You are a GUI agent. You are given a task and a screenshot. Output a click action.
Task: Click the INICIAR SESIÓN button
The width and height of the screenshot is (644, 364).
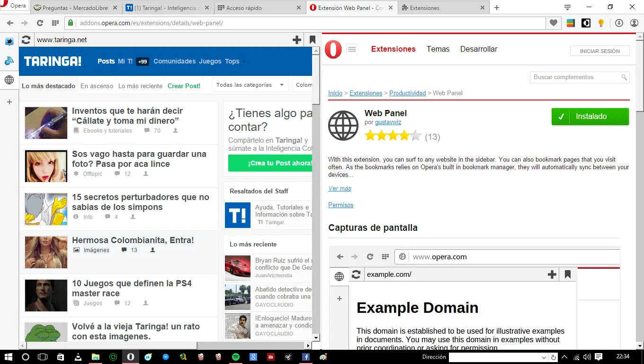599,51
